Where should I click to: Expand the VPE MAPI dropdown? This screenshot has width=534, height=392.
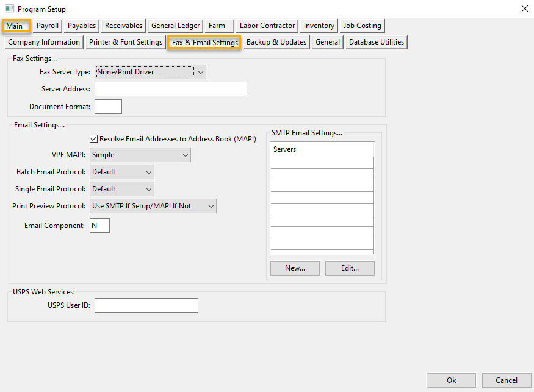pos(140,155)
